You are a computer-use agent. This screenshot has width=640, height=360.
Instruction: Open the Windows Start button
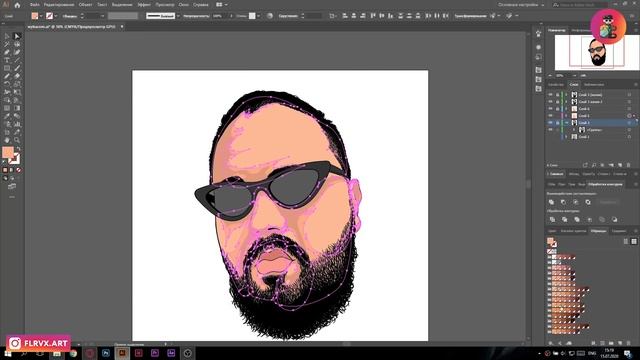point(8,353)
